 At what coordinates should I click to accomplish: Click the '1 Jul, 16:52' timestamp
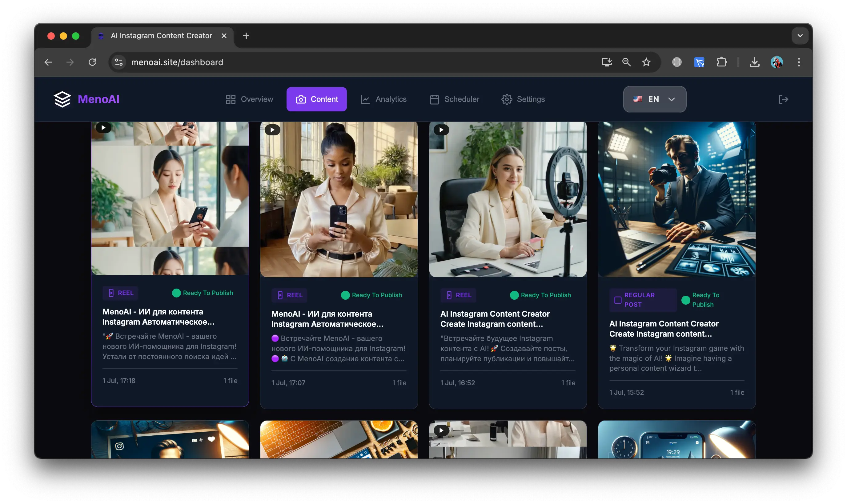coord(457,382)
